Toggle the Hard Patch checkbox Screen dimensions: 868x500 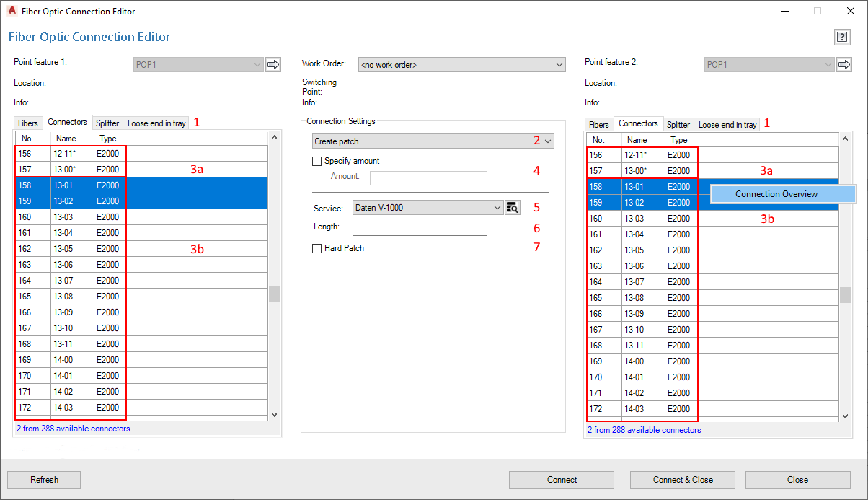[x=317, y=248]
